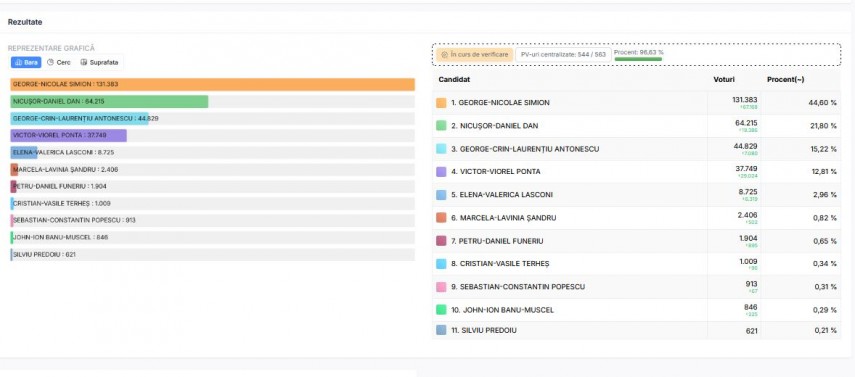Image resolution: width=855 pixels, height=377 pixels.
Task: Switch chart to Cerc view
Action: 59,63
